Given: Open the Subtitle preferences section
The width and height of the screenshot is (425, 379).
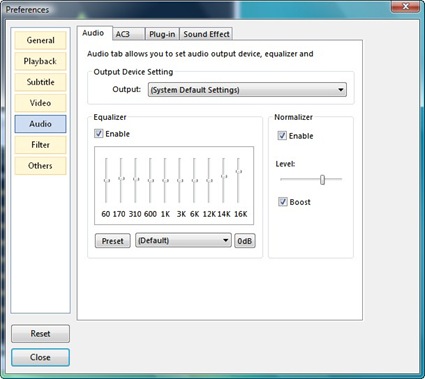Looking at the screenshot, I should click(x=40, y=82).
